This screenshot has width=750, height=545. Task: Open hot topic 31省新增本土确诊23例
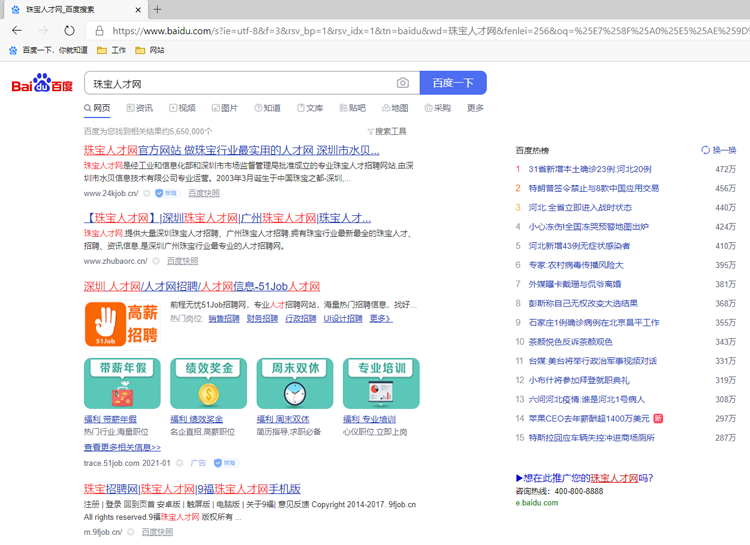[x=590, y=169]
